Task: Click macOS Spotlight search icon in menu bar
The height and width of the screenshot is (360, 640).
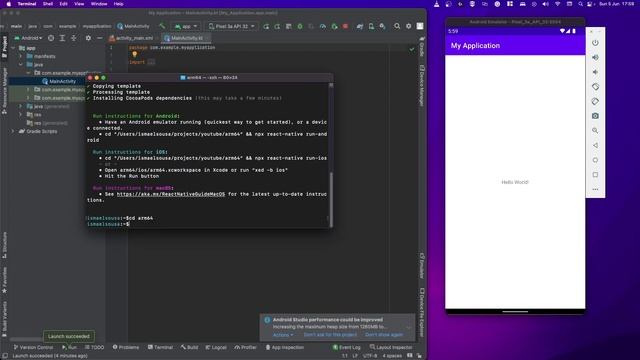Action: (580, 4)
